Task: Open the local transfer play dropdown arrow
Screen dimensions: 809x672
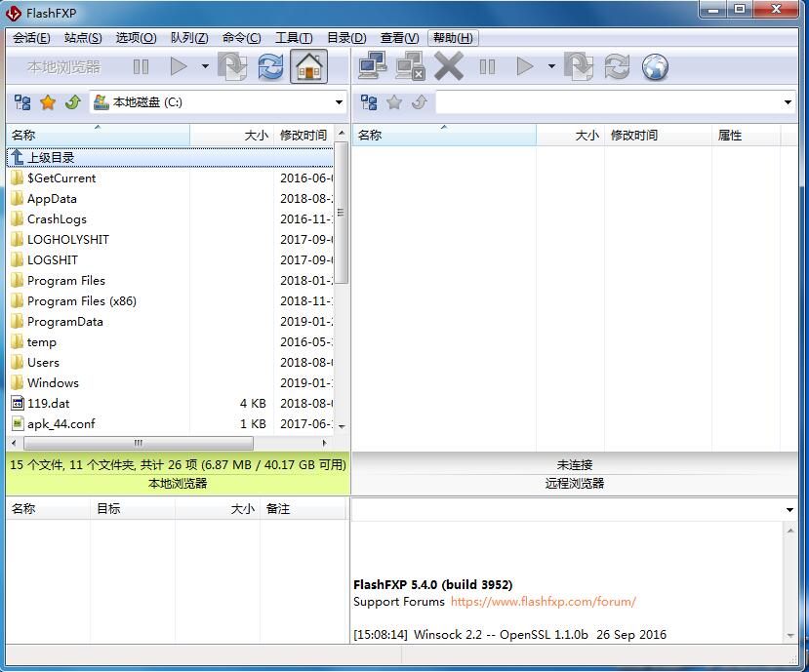Action: pyautogui.click(x=205, y=66)
